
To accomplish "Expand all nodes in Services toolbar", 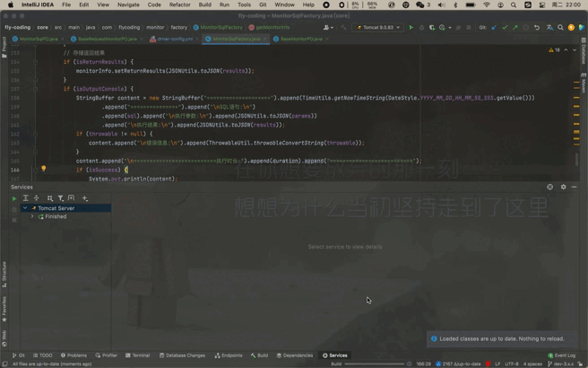I will point(25,197).
